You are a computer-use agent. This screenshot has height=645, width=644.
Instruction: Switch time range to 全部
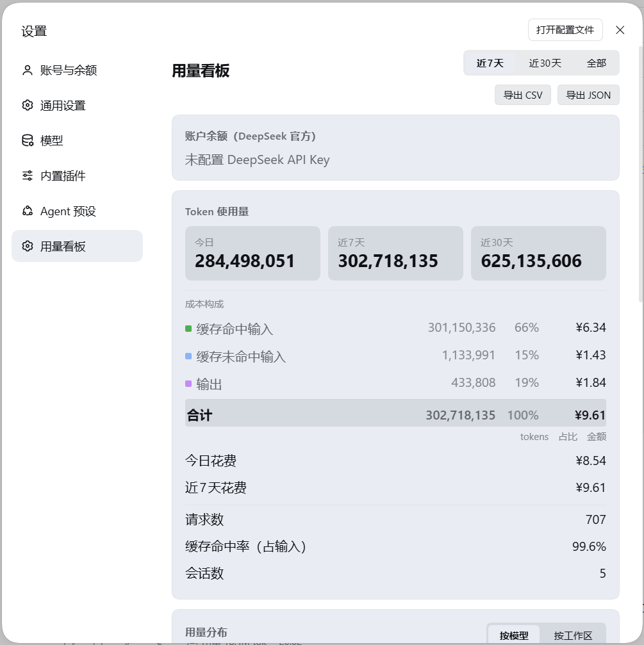click(x=597, y=63)
